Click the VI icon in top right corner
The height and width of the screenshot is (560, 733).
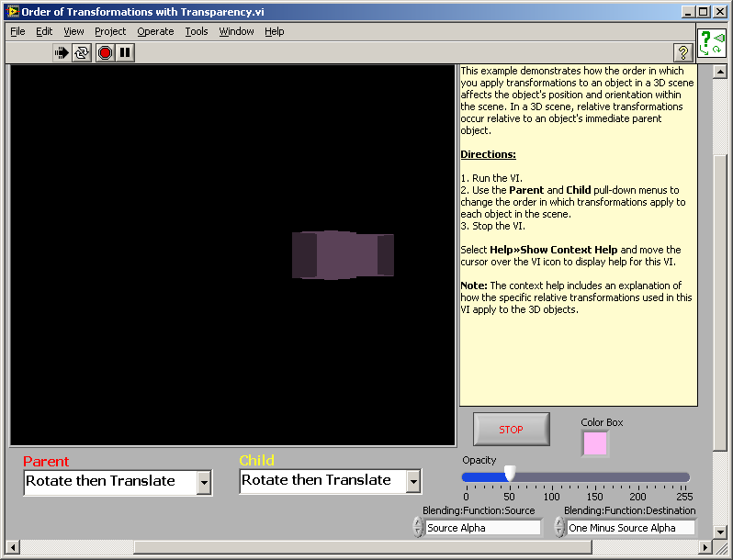(712, 43)
